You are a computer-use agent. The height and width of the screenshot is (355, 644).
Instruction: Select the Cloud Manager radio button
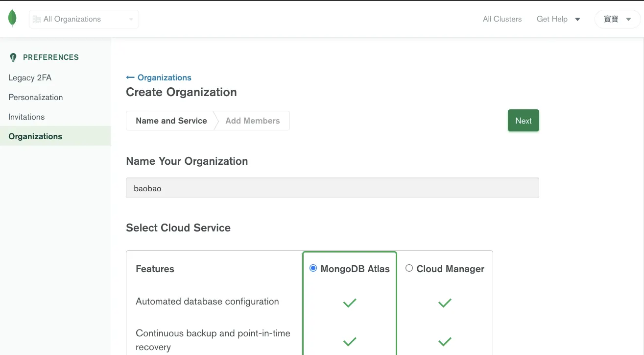click(409, 268)
